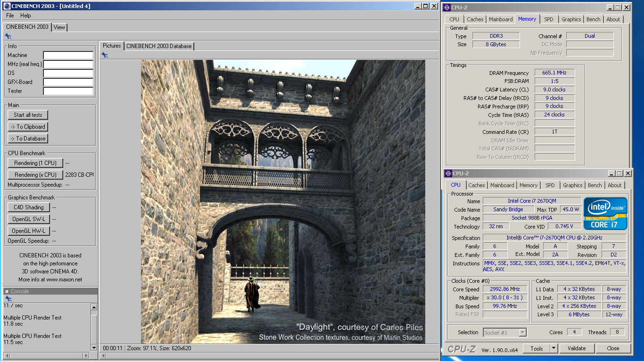Click the memory Type value DDR3

(x=496, y=36)
